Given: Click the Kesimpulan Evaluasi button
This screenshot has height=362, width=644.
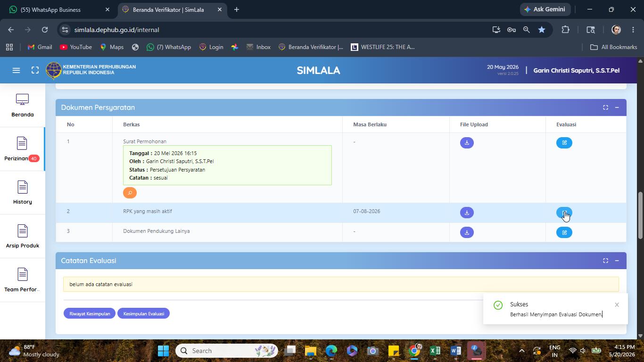Looking at the screenshot, I should point(143,313).
